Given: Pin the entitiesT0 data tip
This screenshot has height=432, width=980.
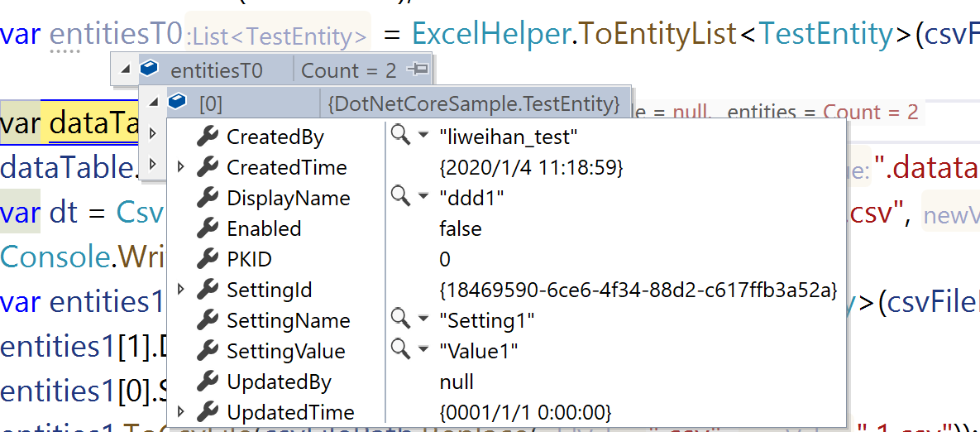Looking at the screenshot, I should click(418, 70).
